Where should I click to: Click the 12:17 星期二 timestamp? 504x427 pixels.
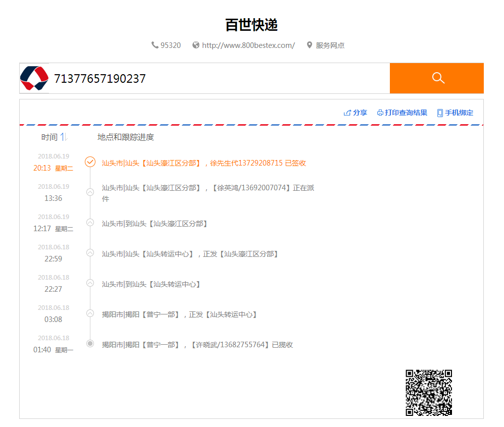point(54,229)
